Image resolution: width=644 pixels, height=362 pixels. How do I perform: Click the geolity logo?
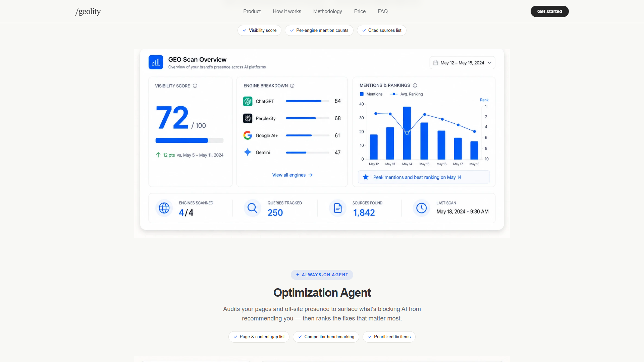(x=88, y=11)
